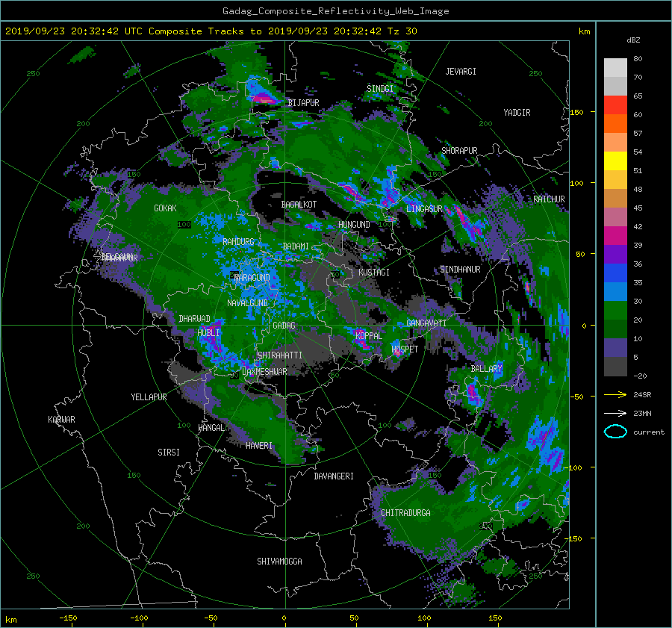Click the 0 tick on bottom axis

pos(284,618)
